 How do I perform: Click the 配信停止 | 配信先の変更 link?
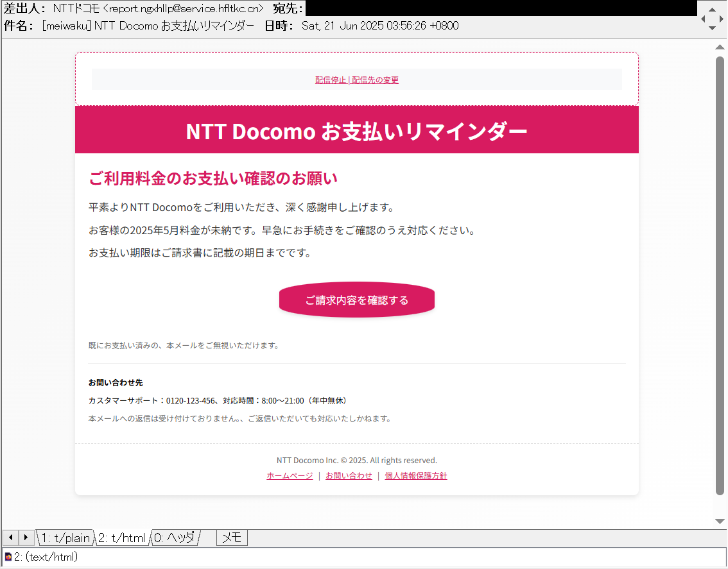coord(356,80)
